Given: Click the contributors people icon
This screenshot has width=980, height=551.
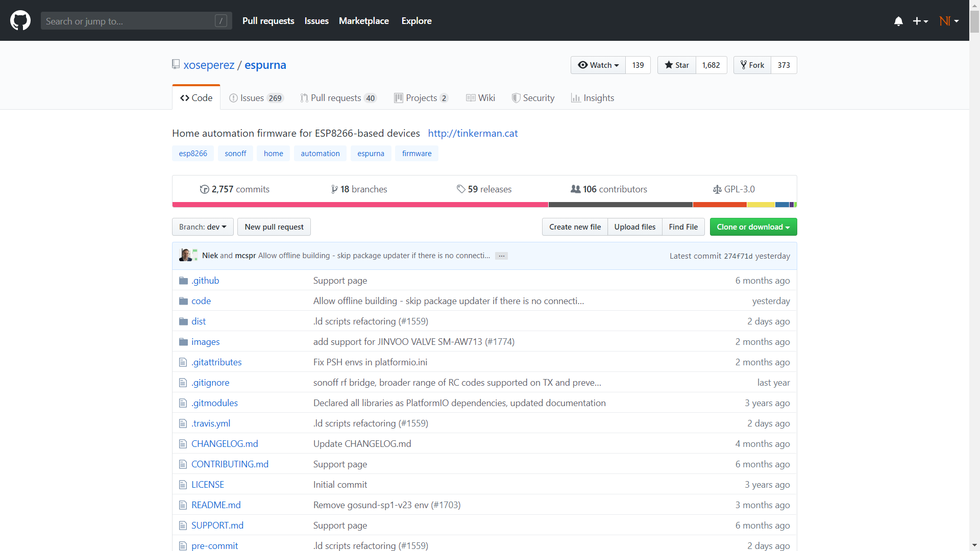Looking at the screenshot, I should 575,189.
